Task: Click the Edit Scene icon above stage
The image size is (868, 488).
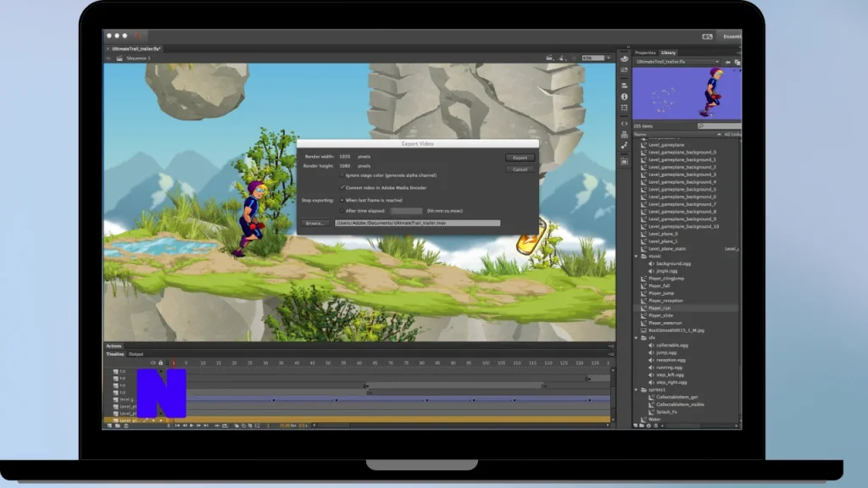Action: click(549, 58)
